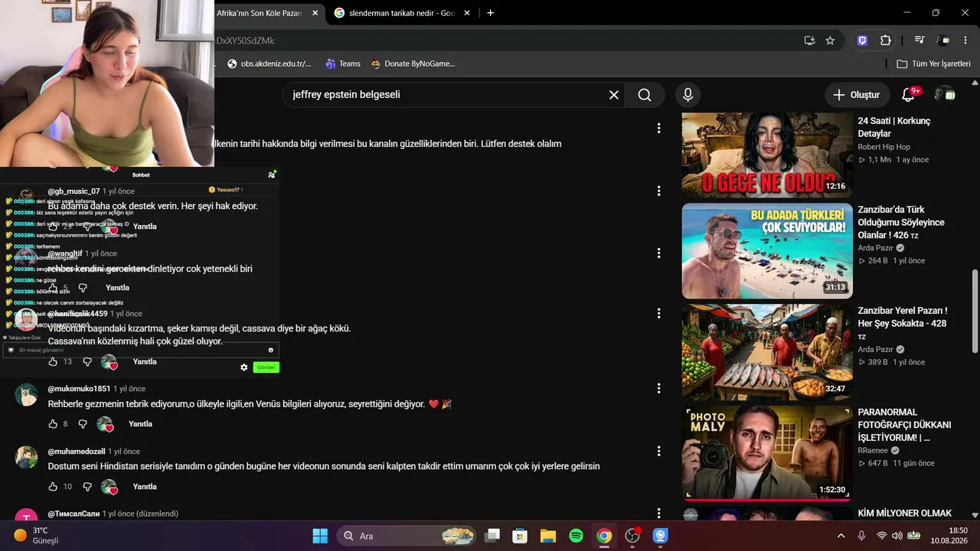Open Microsoft Store from the taskbar

519,536
